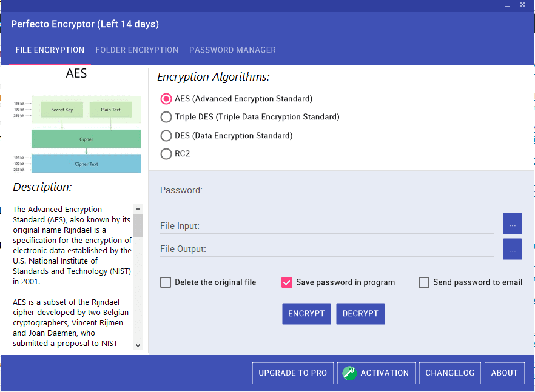Click the Encrypt button
Viewport: 535px width, 392px height.
pyautogui.click(x=306, y=314)
